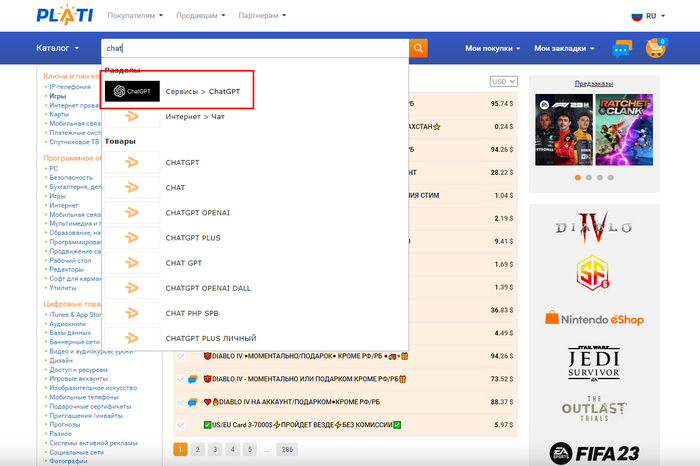Choose Сервисы > ChatGPT section suggestion

[203, 92]
